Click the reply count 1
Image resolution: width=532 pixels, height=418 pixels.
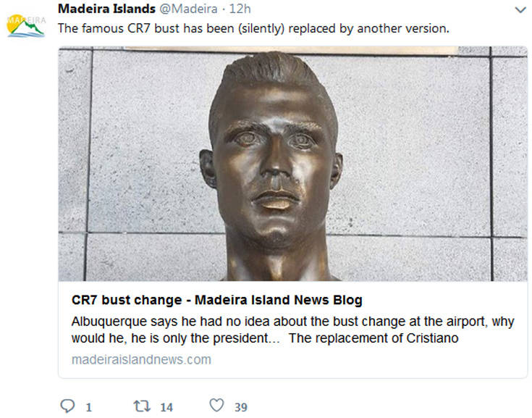tap(89, 407)
